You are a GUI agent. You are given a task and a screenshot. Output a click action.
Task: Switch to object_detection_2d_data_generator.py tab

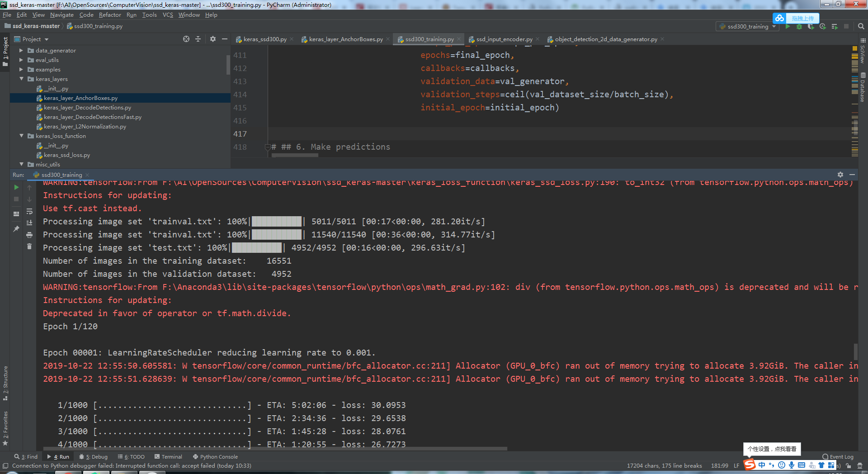coord(606,39)
